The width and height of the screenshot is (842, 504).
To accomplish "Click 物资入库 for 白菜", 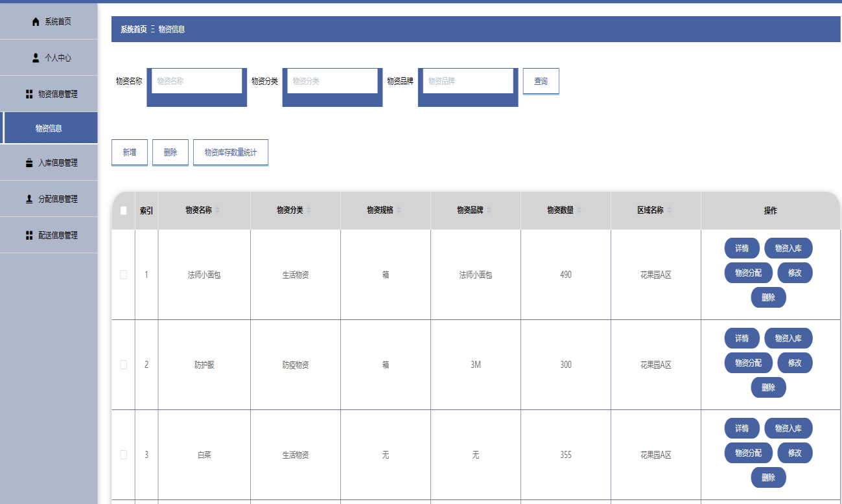I will [788, 428].
